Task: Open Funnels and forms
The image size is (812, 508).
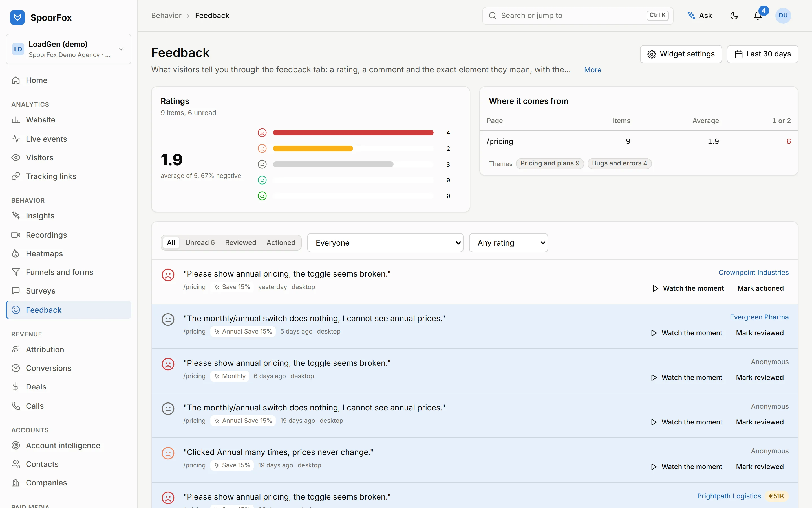Action: point(69,272)
